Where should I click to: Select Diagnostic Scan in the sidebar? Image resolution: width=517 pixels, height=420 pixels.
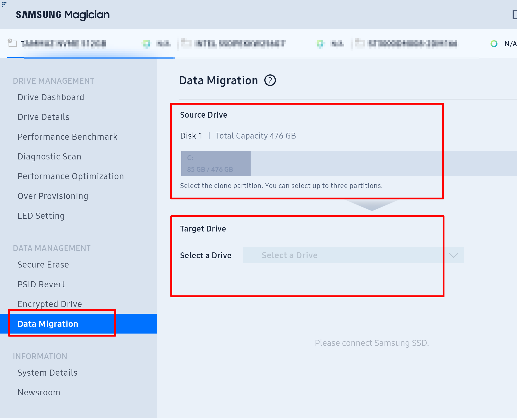pyautogui.click(x=49, y=156)
